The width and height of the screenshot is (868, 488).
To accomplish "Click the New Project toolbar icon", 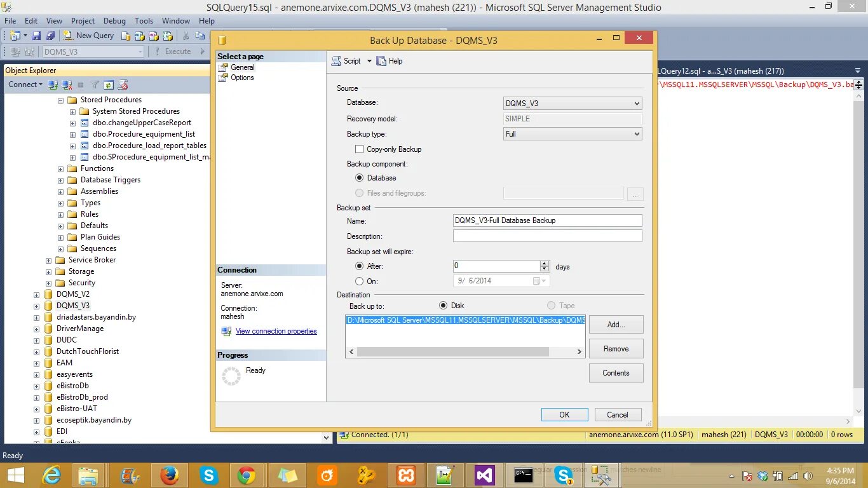I will [15, 36].
